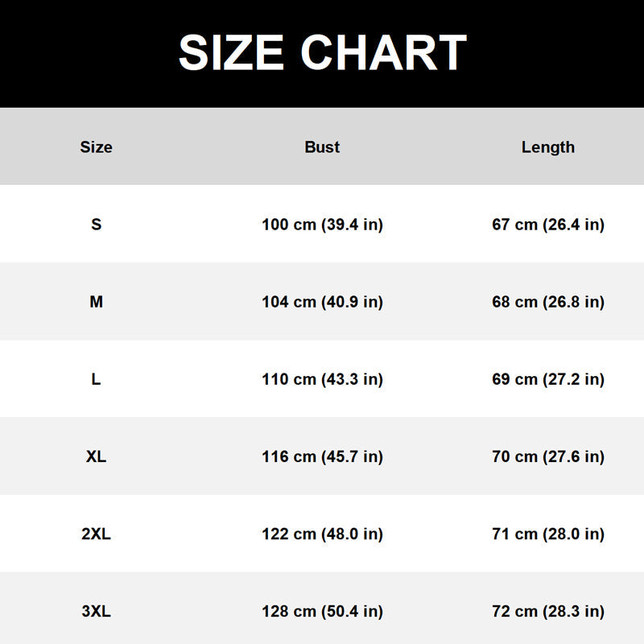This screenshot has width=644, height=644.
Task: Select the Length column header
Action: (x=548, y=147)
